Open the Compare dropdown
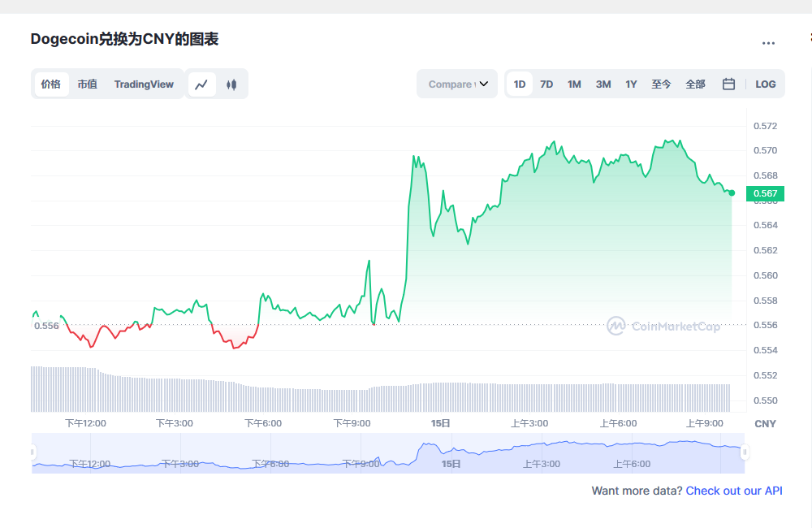Screen dimensions: 812x528 coord(457,84)
